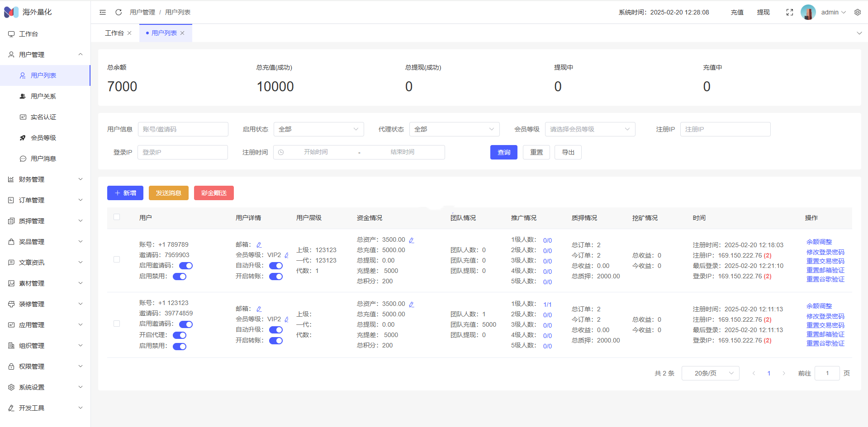Click the 查询 search button
This screenshot has width=868, height=427.
(x=503, y=152)
